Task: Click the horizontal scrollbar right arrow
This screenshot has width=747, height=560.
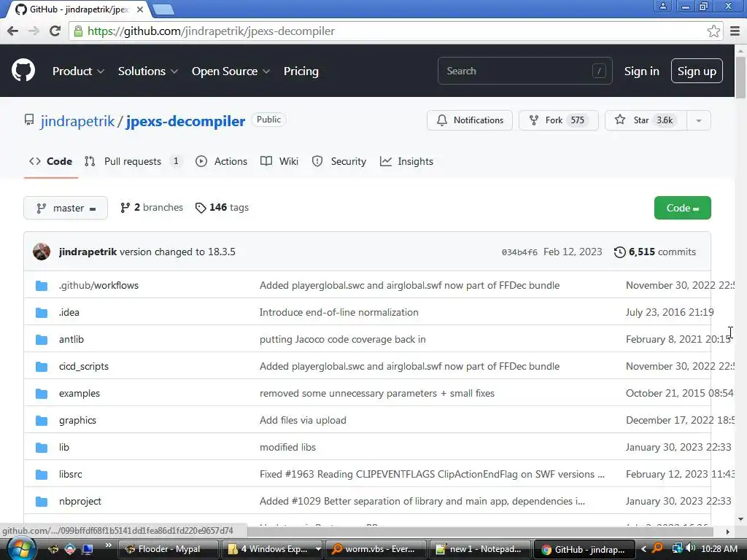Action: [x=728, y=532]
